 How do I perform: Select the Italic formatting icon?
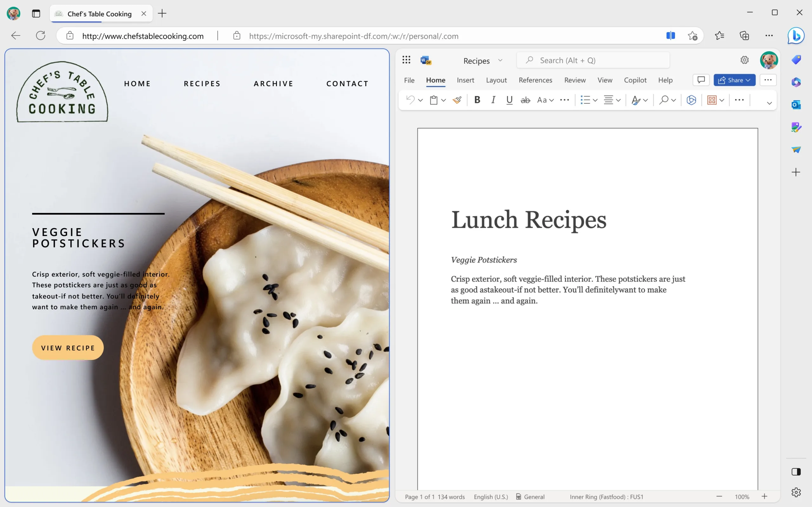click(x=493, y=100)
